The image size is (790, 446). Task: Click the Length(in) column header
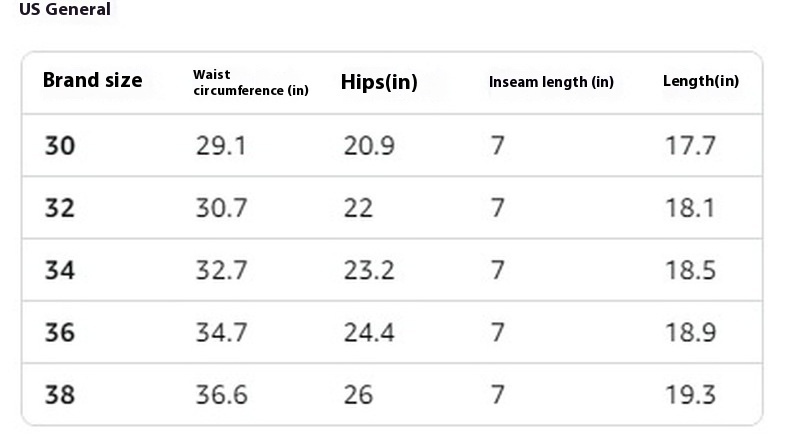pyautogui.click(x=701, y=81)
